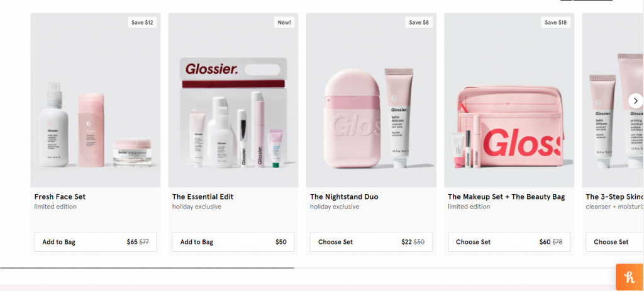
Task: Open The Essential Edit title link
Action: pos(203,197)
